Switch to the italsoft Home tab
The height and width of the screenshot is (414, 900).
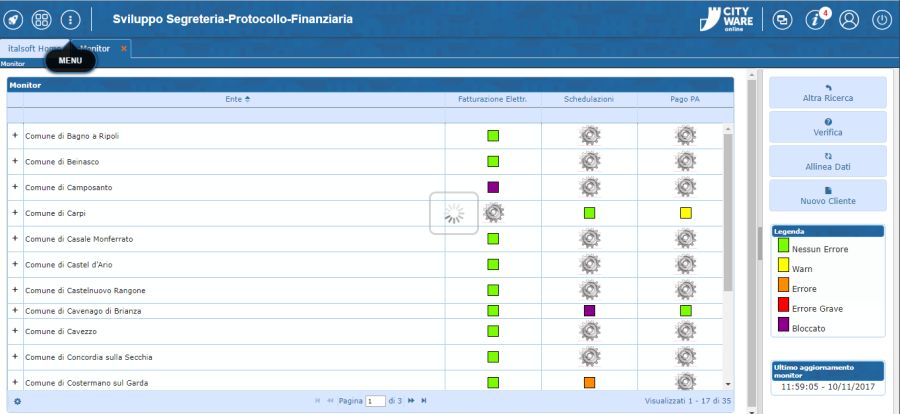(x=33, y=48)
